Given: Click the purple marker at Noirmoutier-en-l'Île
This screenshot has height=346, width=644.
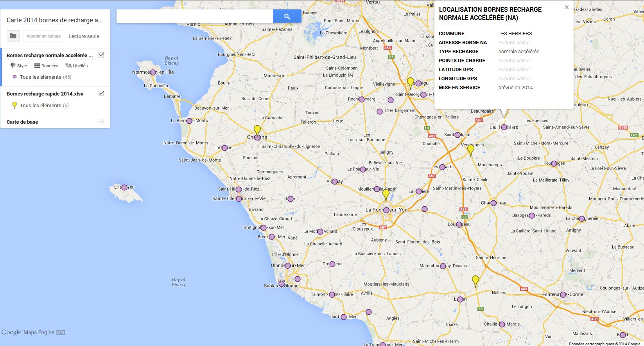Looking at the screenshot, I should point(153,72).
